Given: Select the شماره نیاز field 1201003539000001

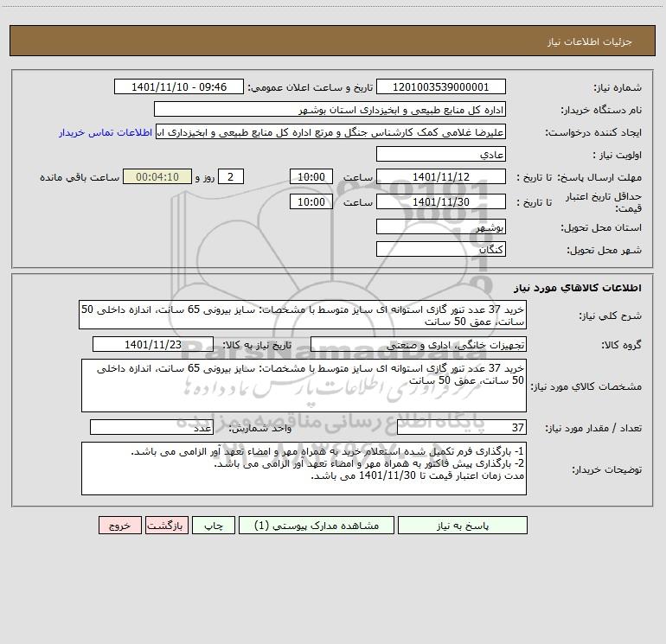Looking at the screenshot, I should [441, 87].
